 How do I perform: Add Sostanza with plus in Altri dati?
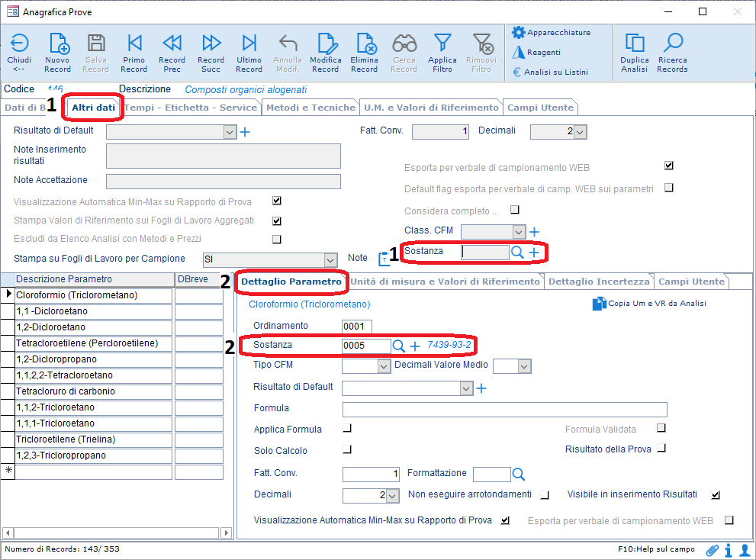point(534,253)
